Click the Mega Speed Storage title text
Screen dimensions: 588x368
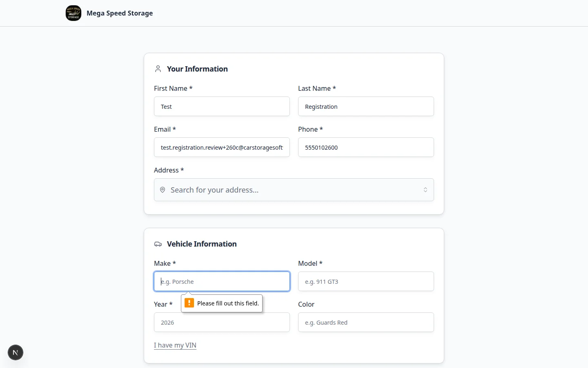pos(120,13)
